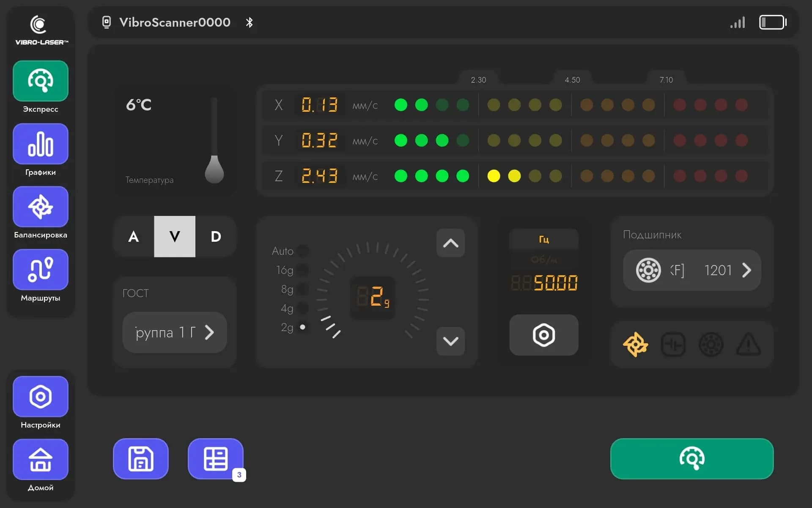The height and width of the screenshot is (508, 812).
Task: Click the orange imbalance diagnostic icon
Action: [x=635, y=345]
